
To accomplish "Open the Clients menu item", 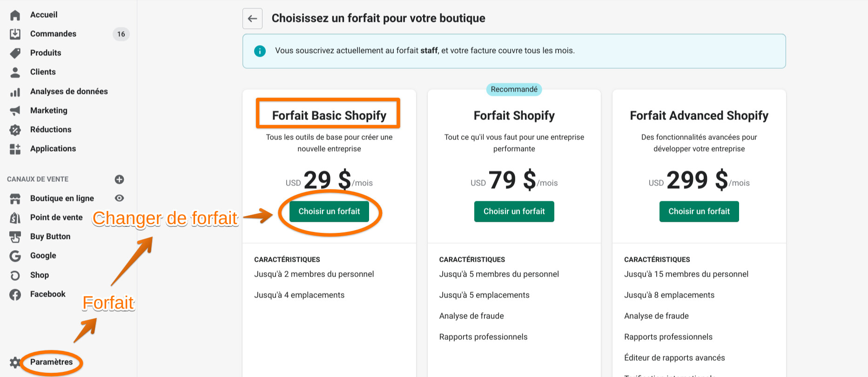I will pyautogui.click(x=43, y=72).
